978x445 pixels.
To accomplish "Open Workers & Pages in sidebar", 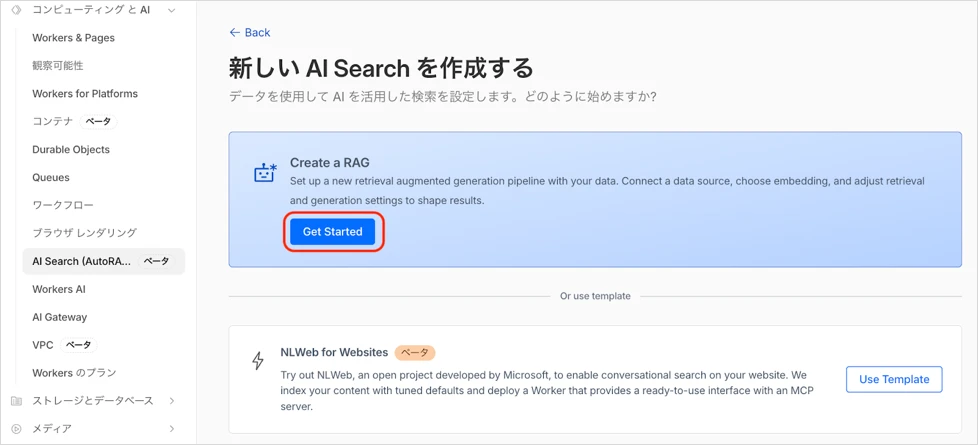I will point(73,38).
